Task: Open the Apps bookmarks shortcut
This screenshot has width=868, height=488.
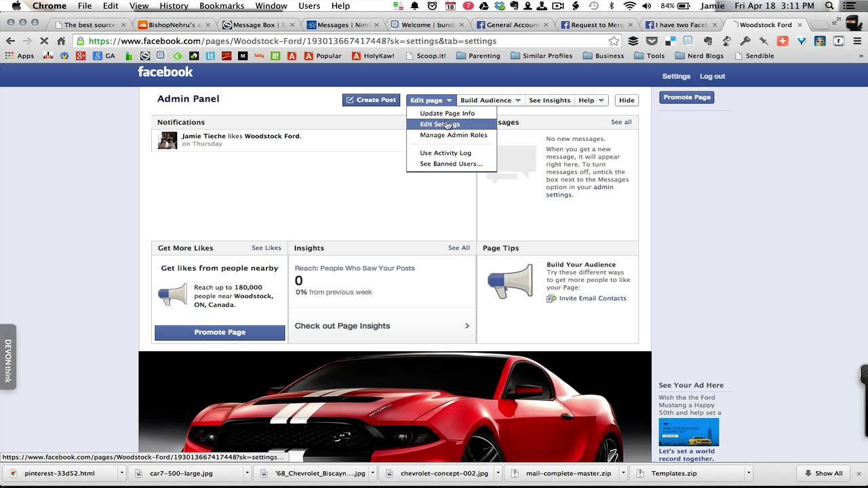Action: [20, 56]
